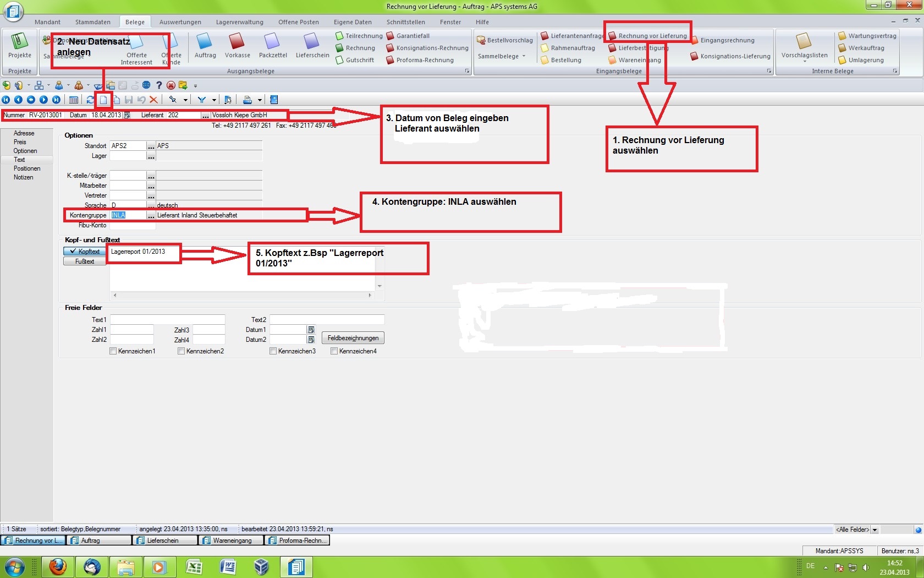Open the Lieferschein ribbon icon
This screenshot has height=578, width=924.
point(312,45)
